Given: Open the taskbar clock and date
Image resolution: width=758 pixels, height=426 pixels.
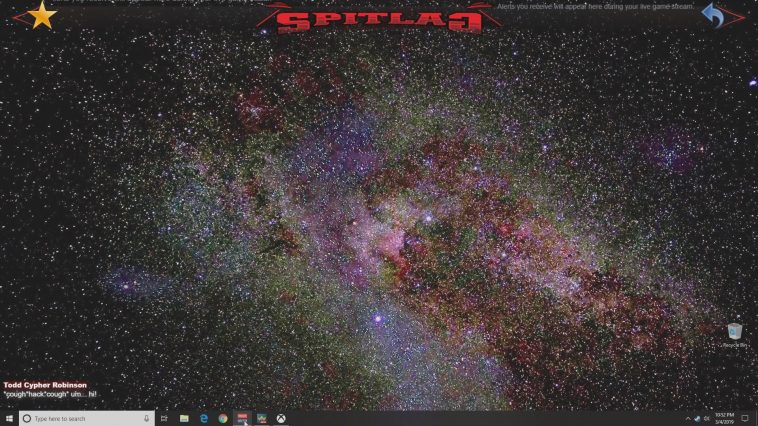Looking at the screenshot, I should pos(725,418).
